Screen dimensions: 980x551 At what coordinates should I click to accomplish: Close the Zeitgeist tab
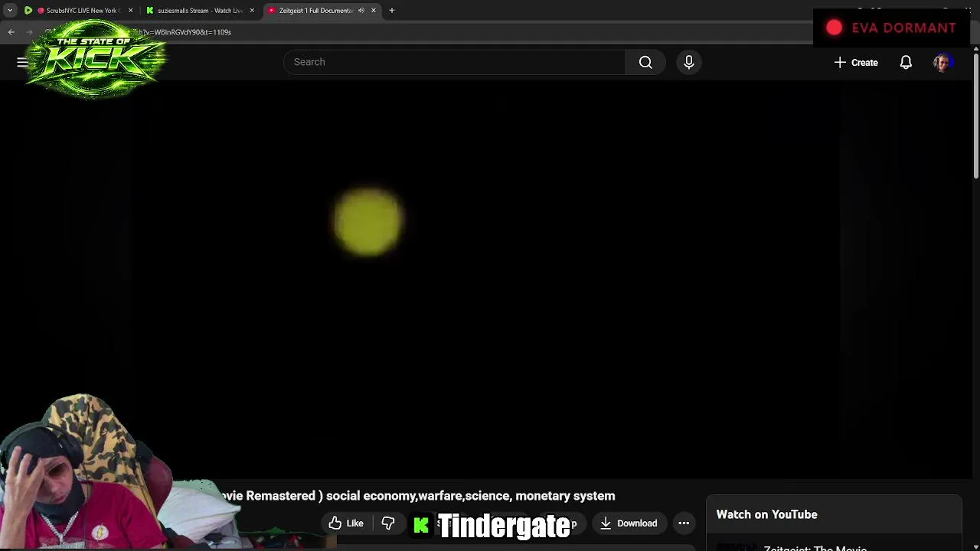374,11
